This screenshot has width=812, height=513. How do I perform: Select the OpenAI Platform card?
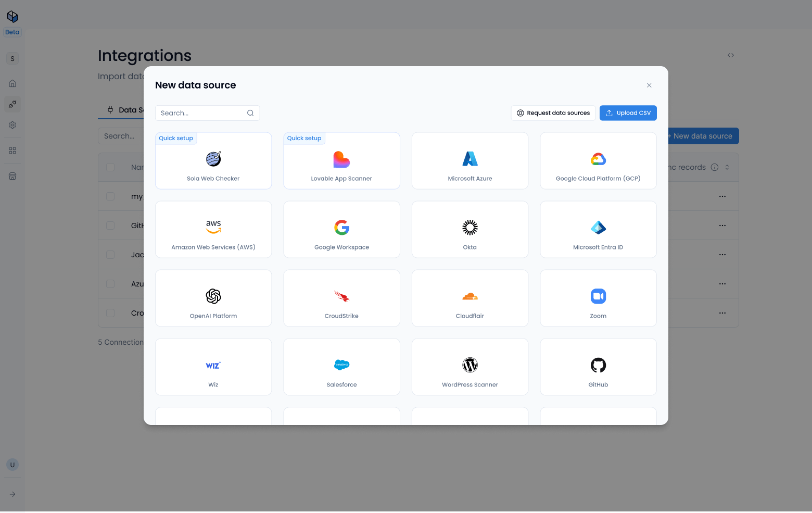coord(213,298)
